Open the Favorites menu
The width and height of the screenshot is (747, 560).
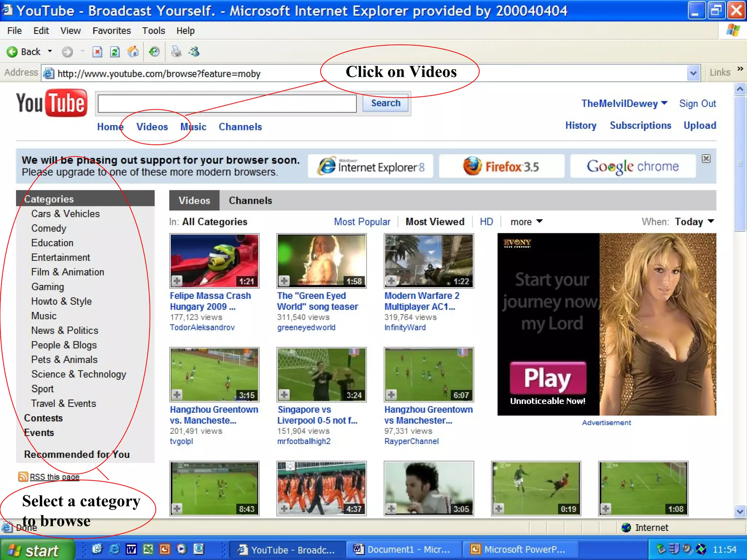[x=112, y=31]
